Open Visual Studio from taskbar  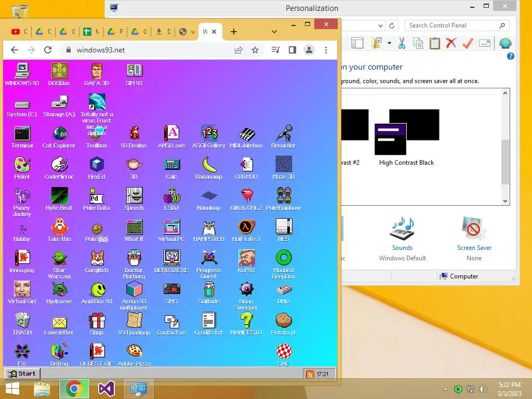106,389
